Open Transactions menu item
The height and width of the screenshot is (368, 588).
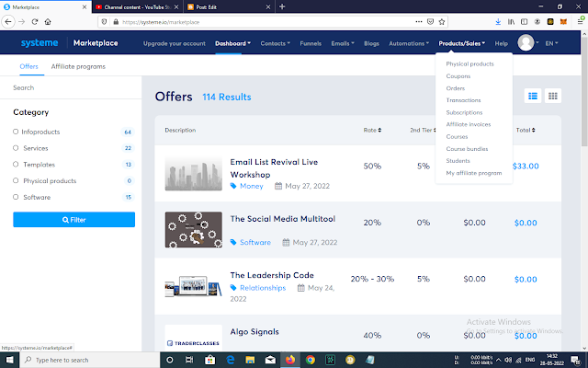click(x=463, y=100)
